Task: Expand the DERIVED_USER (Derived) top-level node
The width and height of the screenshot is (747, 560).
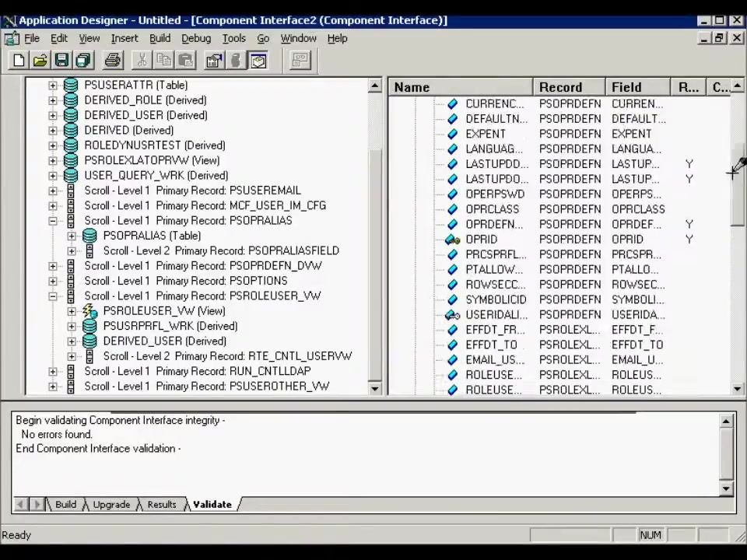Action: (53, 116)
